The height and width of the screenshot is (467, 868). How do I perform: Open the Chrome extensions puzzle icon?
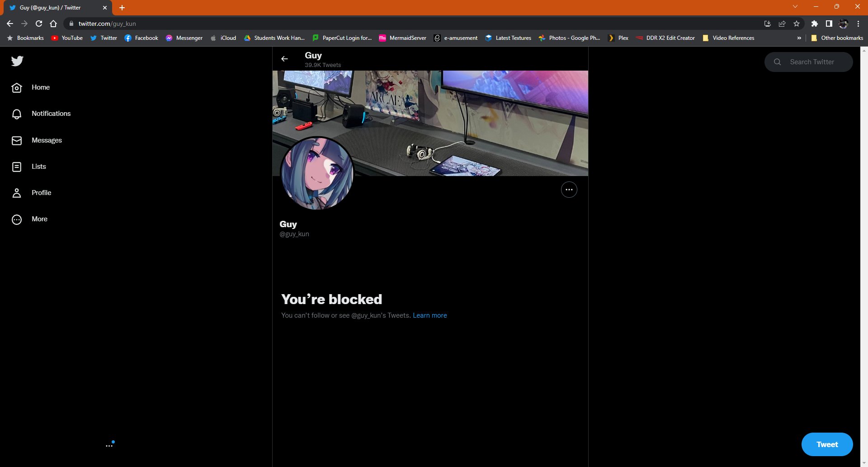pos(814,24)
